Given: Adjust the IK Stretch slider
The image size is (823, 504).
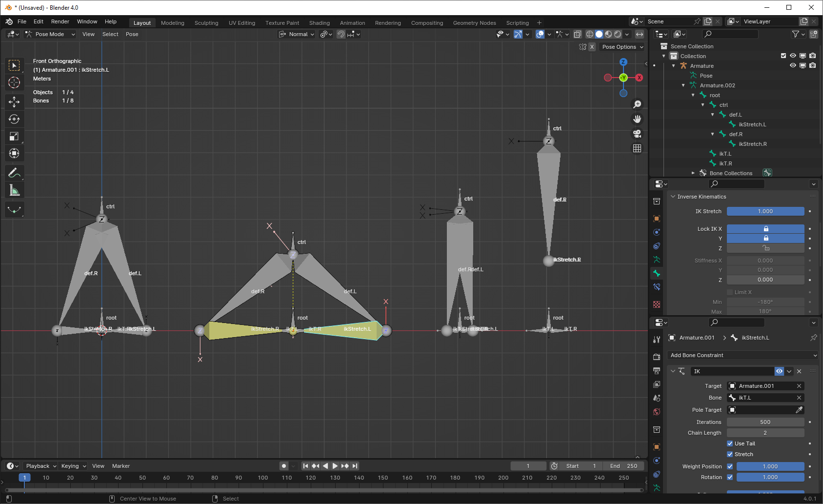Looking at the screenshot, I should tap(765, 211).
